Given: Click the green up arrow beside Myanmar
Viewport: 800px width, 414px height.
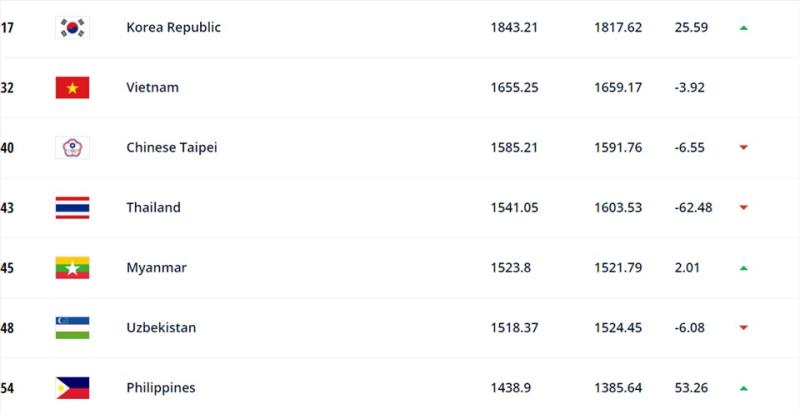Looking at the screenshot, I should [744, 268].
